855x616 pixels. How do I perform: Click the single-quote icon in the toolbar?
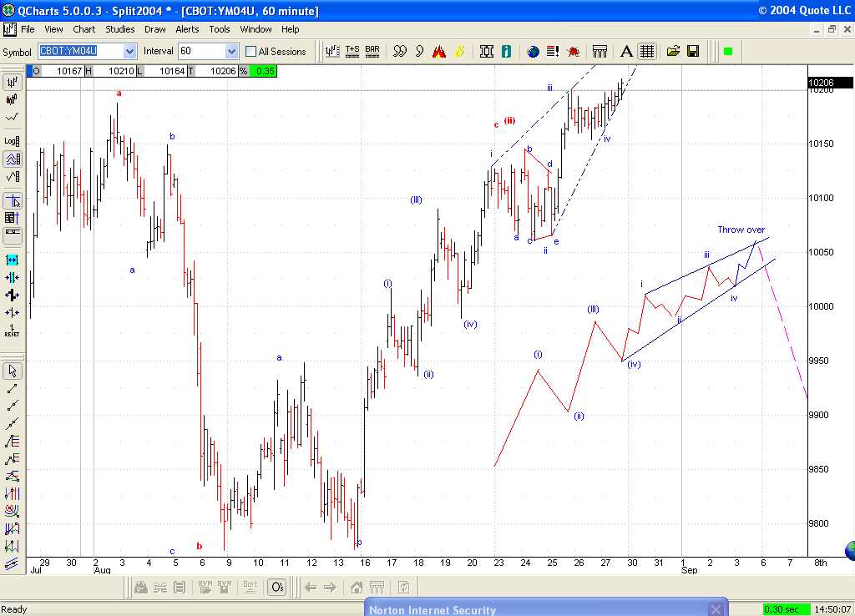click(x=419, y=51)
